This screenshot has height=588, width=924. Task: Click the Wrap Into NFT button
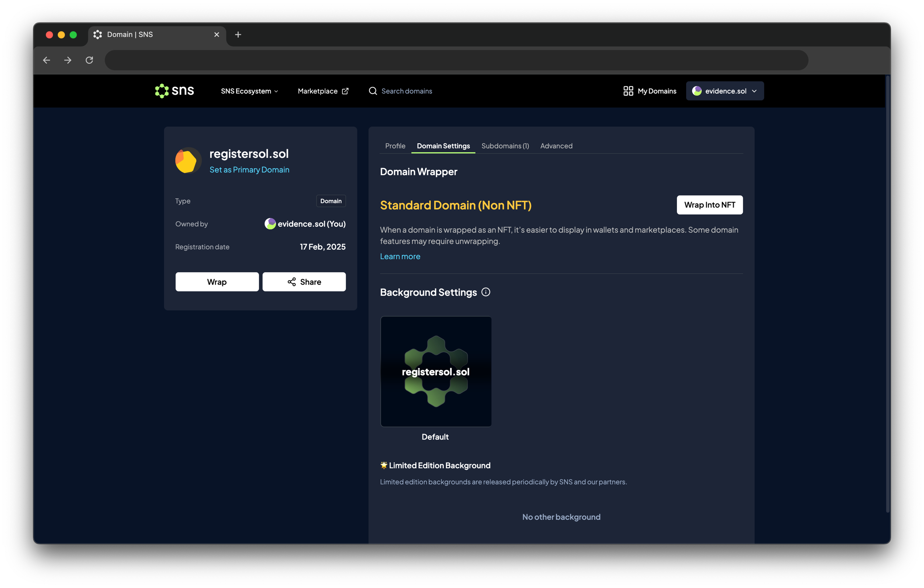[709, 205]
